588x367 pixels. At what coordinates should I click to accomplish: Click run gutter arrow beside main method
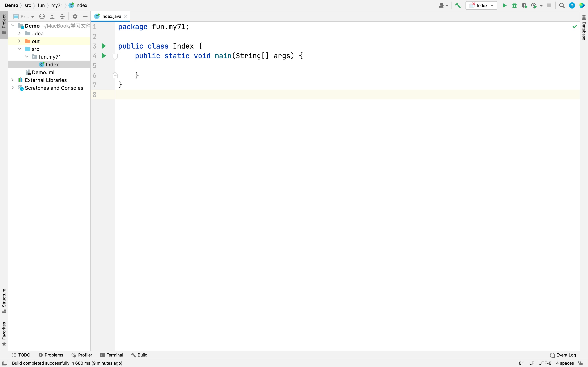104,56
